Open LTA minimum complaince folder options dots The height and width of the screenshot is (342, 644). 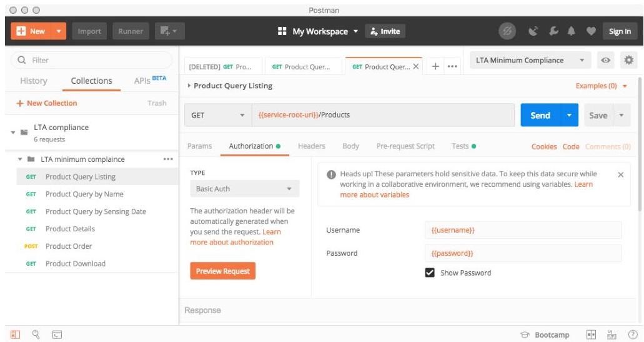(x=168, y=159)
